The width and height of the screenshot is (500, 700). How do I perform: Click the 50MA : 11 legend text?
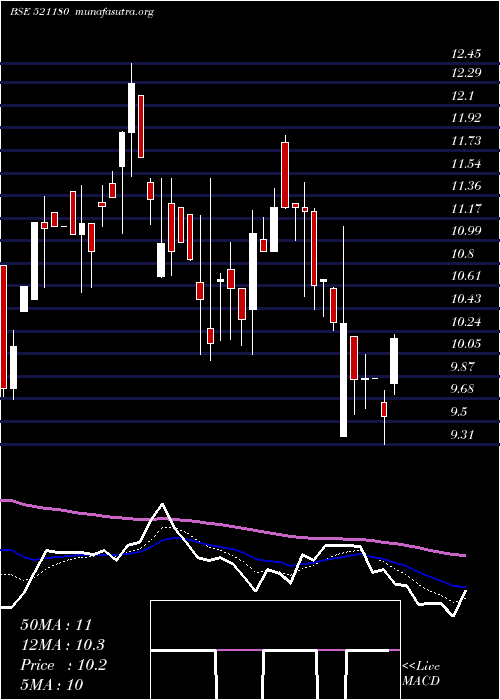(x=56, y=625)
